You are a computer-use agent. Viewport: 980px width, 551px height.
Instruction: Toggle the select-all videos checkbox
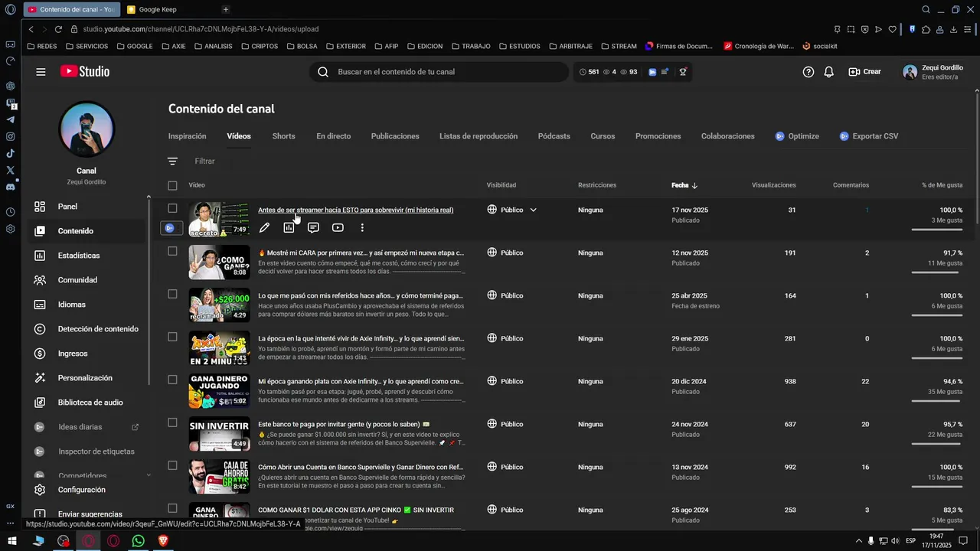pos(172,185)
